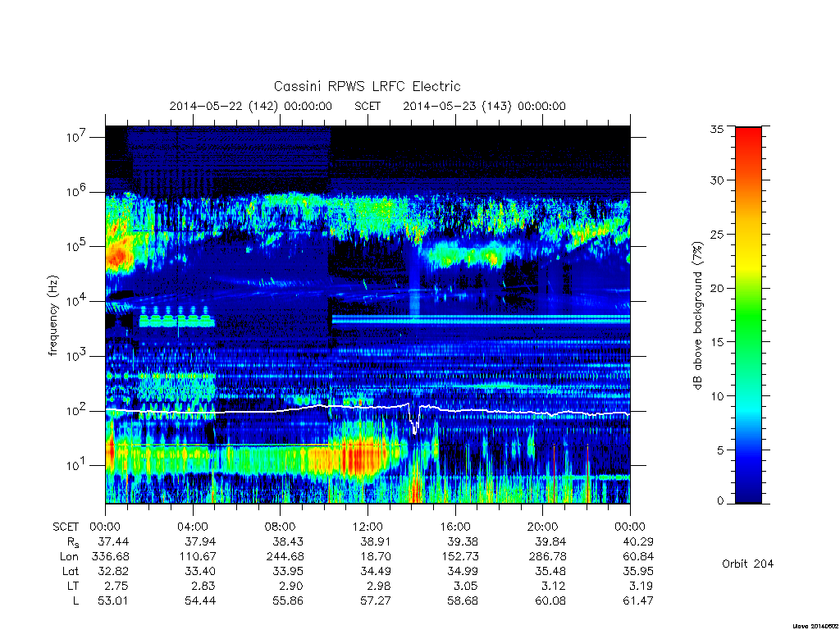
Task: Click the LT value "2.75"
Action: pos(116,586)
